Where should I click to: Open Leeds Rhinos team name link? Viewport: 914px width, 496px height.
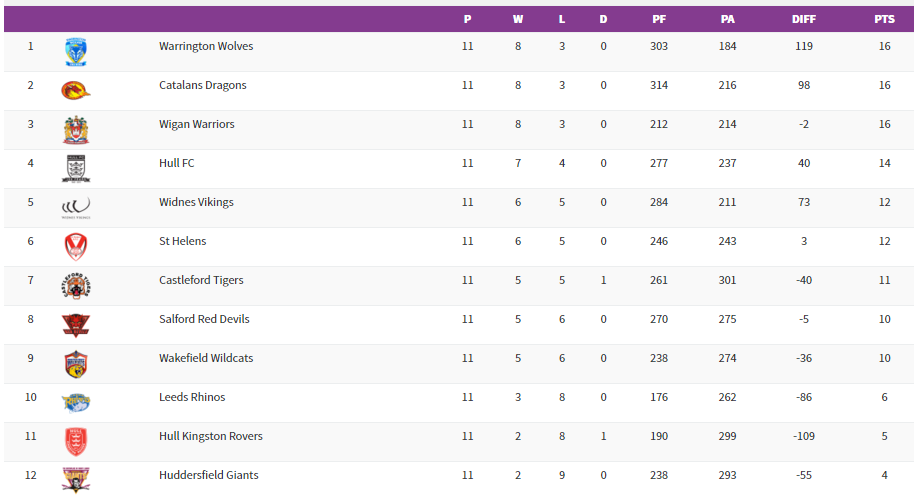pyautogui.click(x=192, y=397)
